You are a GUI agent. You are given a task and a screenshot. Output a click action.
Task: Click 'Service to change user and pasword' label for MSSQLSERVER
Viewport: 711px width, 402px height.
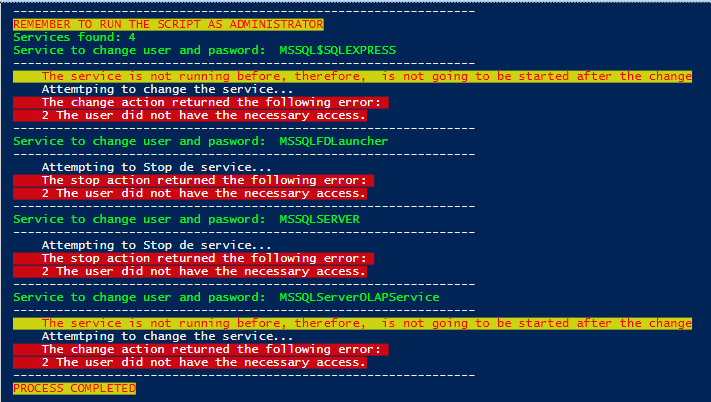(x=139, y=219)
